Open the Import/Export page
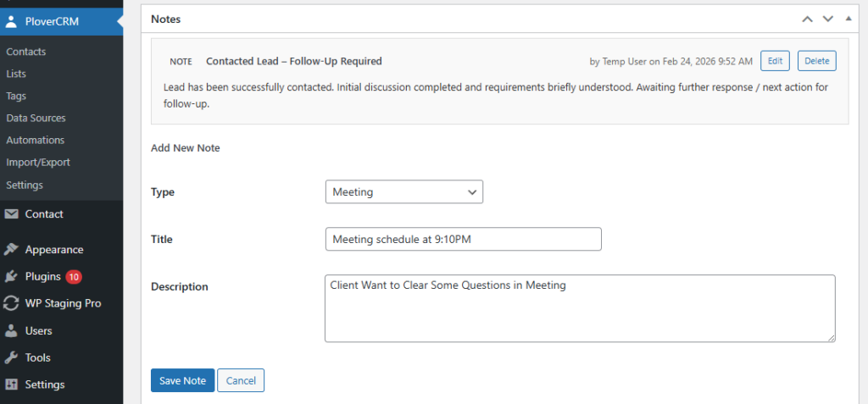Image resolution: width=868 pixels, height=404 pixels. [38, 162]
